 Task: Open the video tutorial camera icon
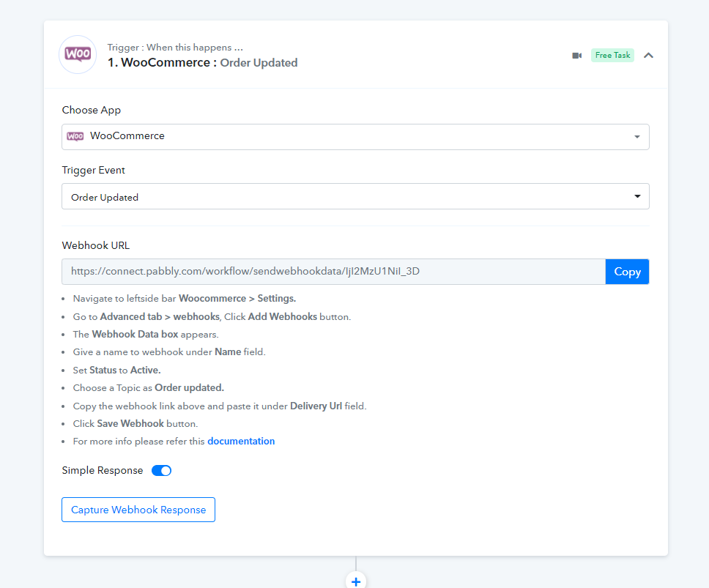577,56
